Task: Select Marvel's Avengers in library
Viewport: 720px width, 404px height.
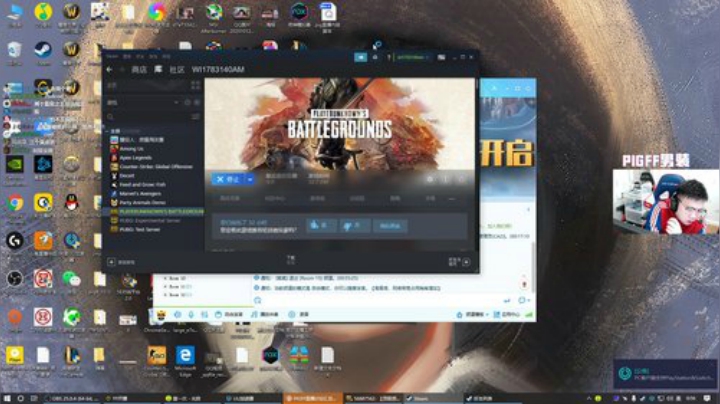Action: click(x=140, y=193)
